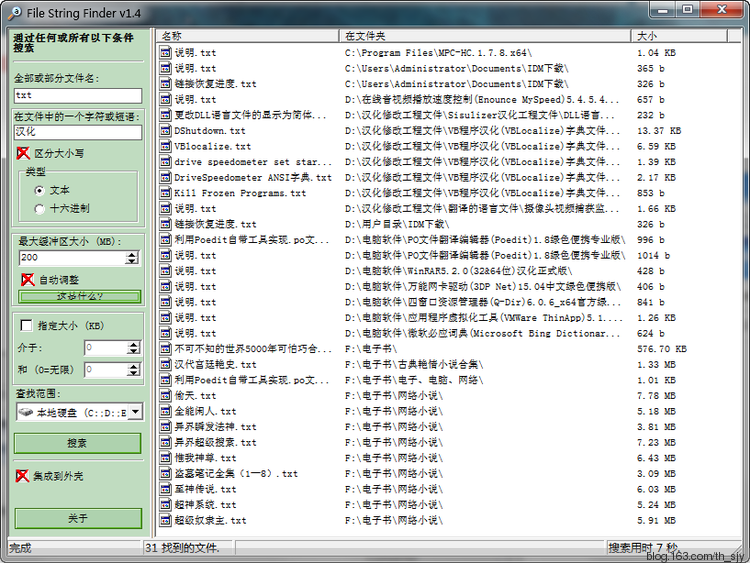Viewport: 750px width, 563px height.
Task: Click the 关于 button
Action: (x=78, y=518)
